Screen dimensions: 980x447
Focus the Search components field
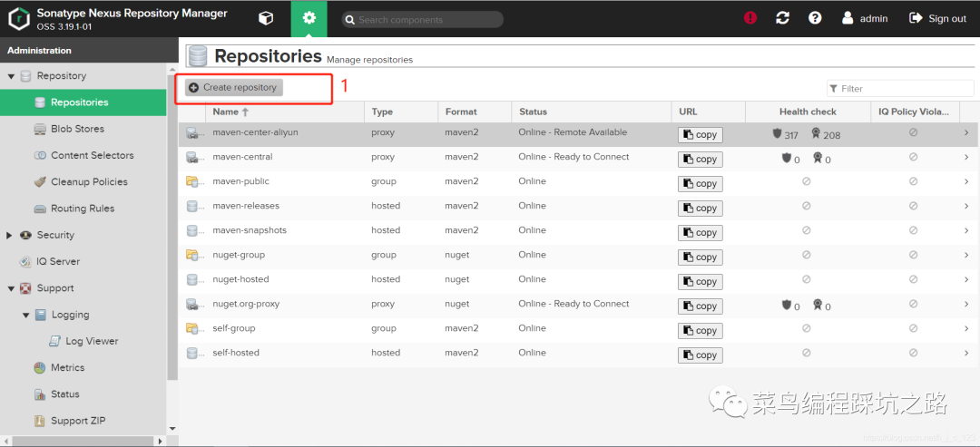(x=423, y=19)
